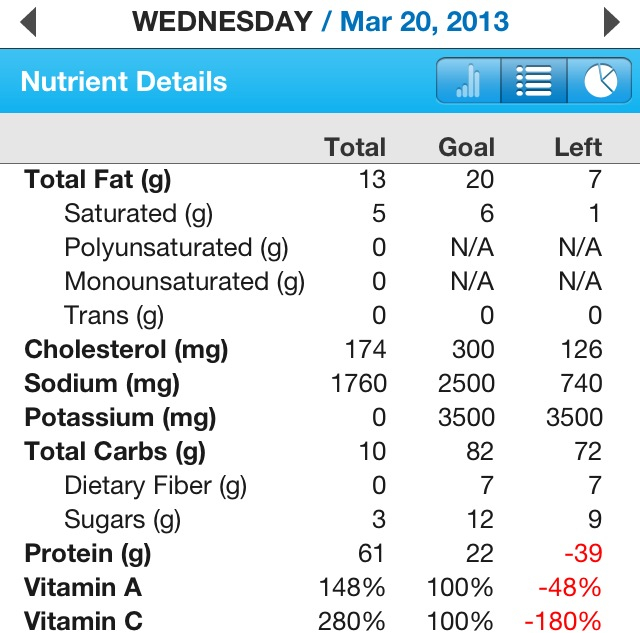Tap the Total Fat (g) row
This screenshot has height=633, width=640.
(x=320, y=180)
